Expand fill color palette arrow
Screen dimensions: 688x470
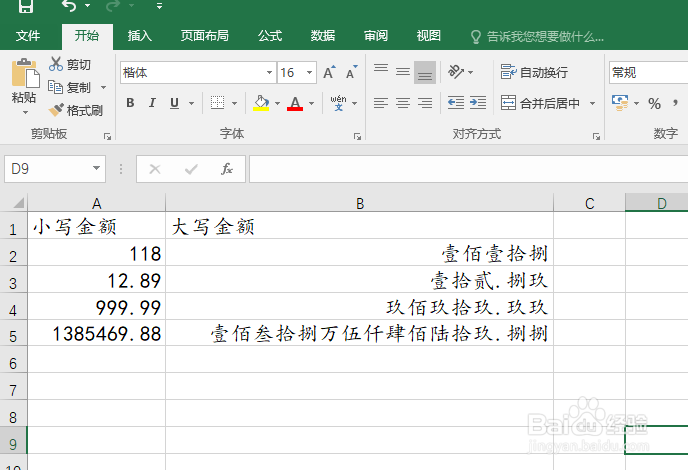277,103
